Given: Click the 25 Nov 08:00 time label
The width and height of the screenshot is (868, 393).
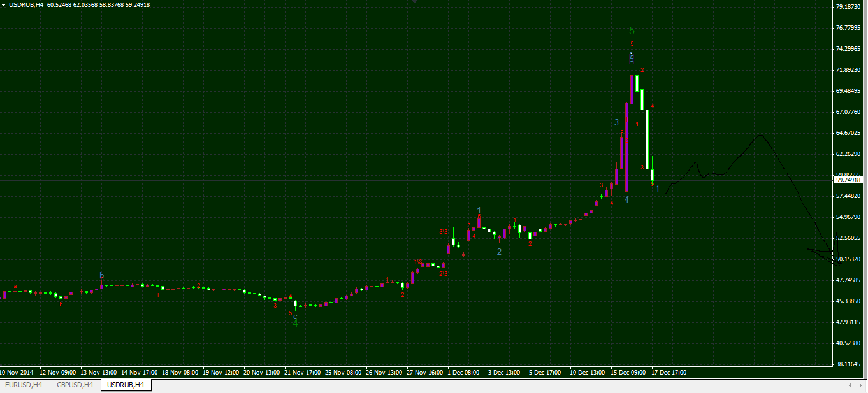Looking at the screenshot, I should point(344,372).
